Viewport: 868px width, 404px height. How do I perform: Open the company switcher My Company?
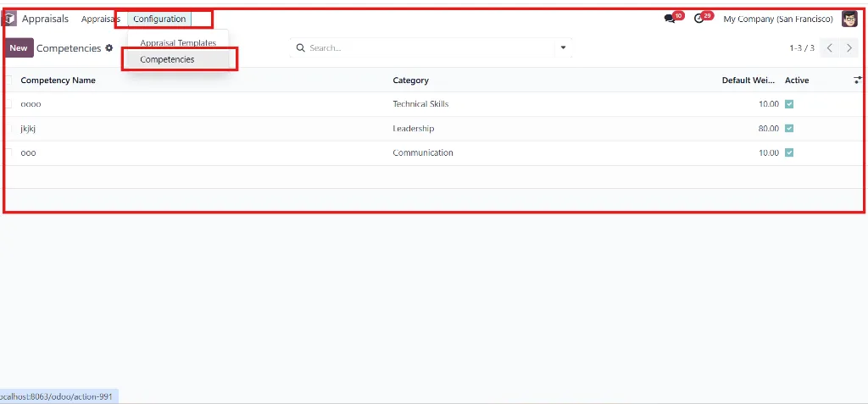pyautogui.click(x=778, y=19)
